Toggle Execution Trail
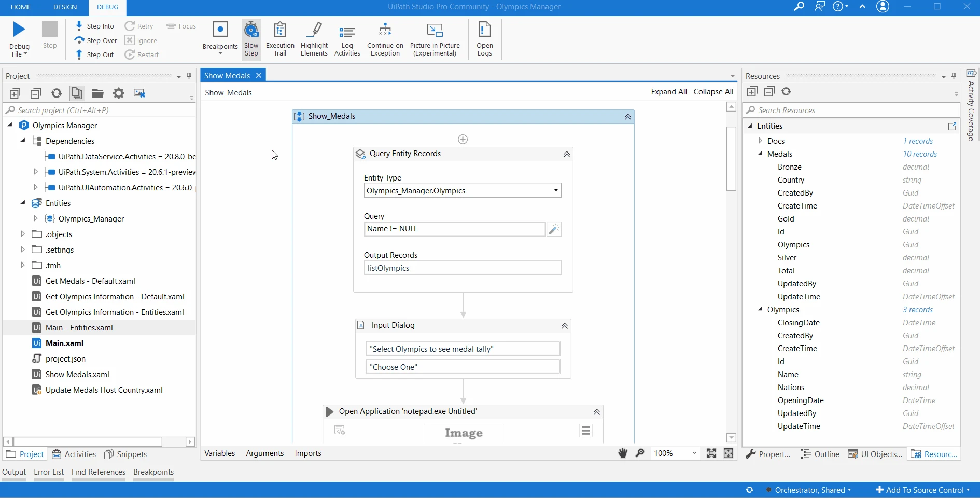Image resolution: width=980 pixels, height=498 pixels. [280, 39]
